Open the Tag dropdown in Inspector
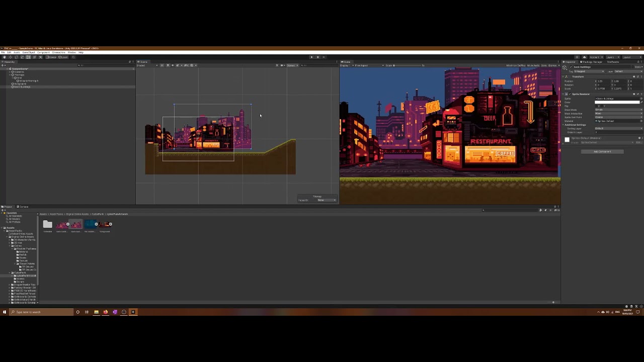 (589, 71)
